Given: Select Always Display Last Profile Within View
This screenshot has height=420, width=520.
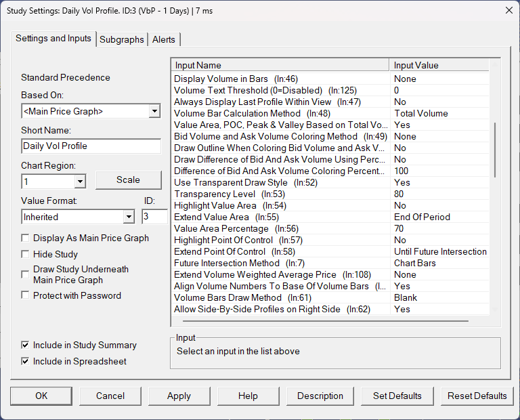Looking at the screenshot, I should (x=330, y=102).
